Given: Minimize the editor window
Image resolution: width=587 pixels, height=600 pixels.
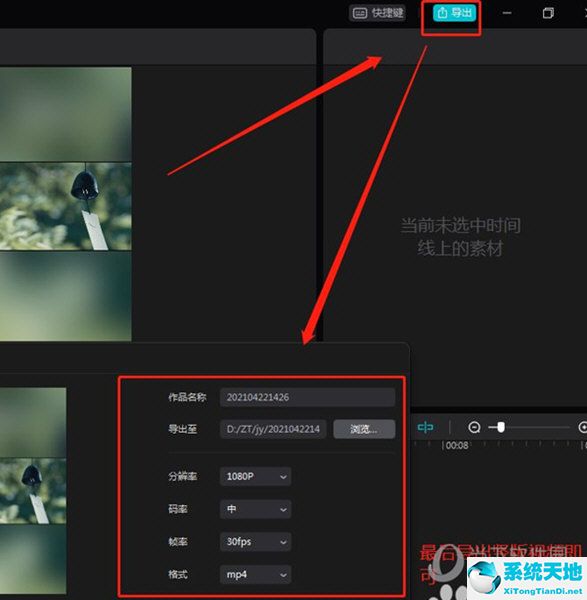Looking at the screenshot, I should click(507, 13).
